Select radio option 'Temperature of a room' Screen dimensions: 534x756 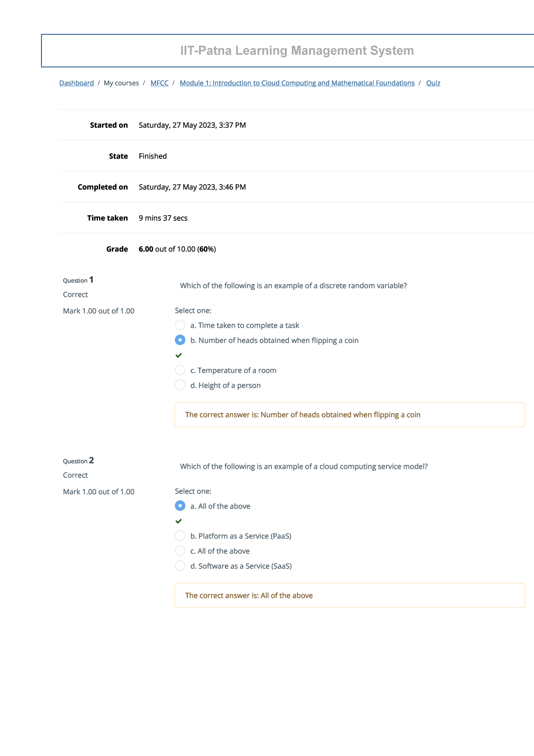pos(180,370)
